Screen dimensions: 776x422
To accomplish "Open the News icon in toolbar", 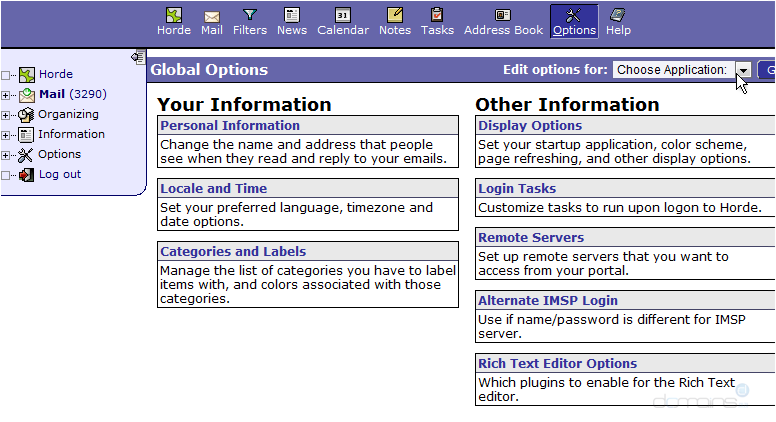I will click(292, 15).
